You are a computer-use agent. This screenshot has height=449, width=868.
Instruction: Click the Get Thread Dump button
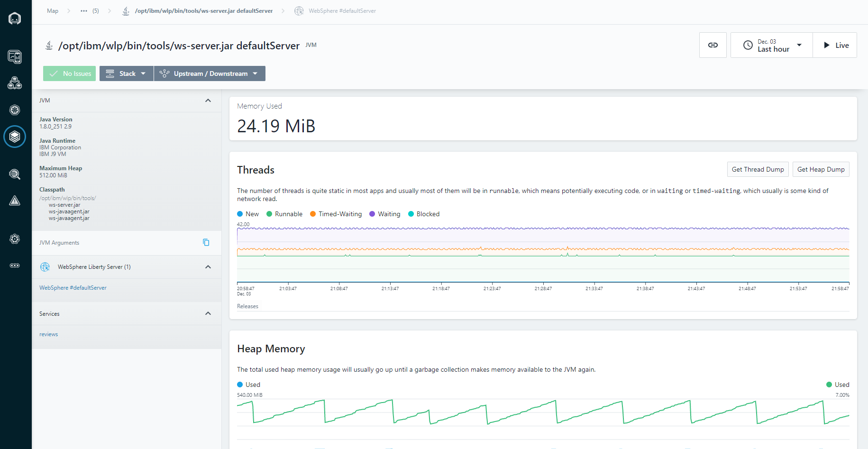tap(758, 169)
